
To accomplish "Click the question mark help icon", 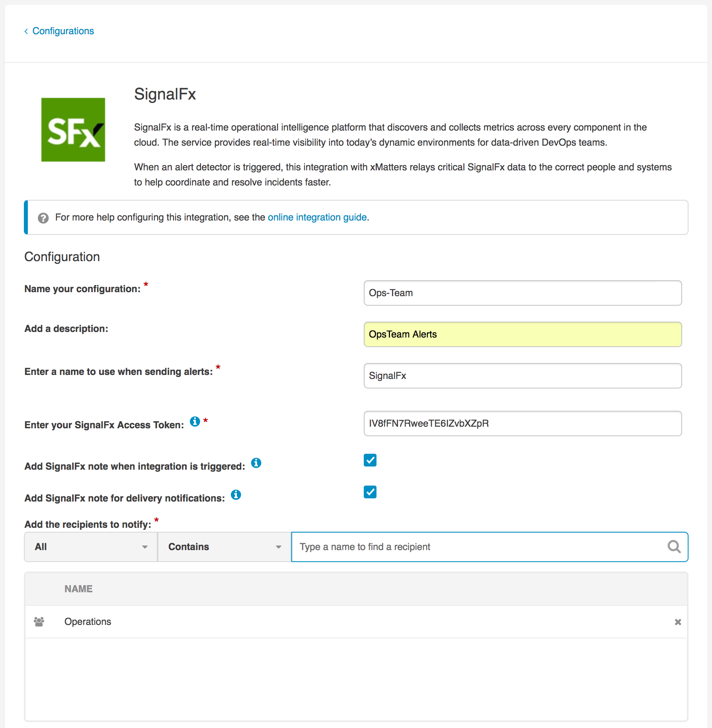I will (43, 218).
